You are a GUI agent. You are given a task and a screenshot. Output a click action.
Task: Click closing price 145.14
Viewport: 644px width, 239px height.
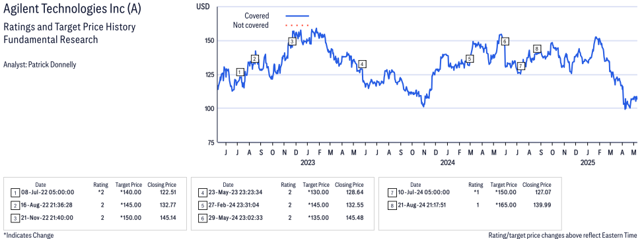[168, 218]
